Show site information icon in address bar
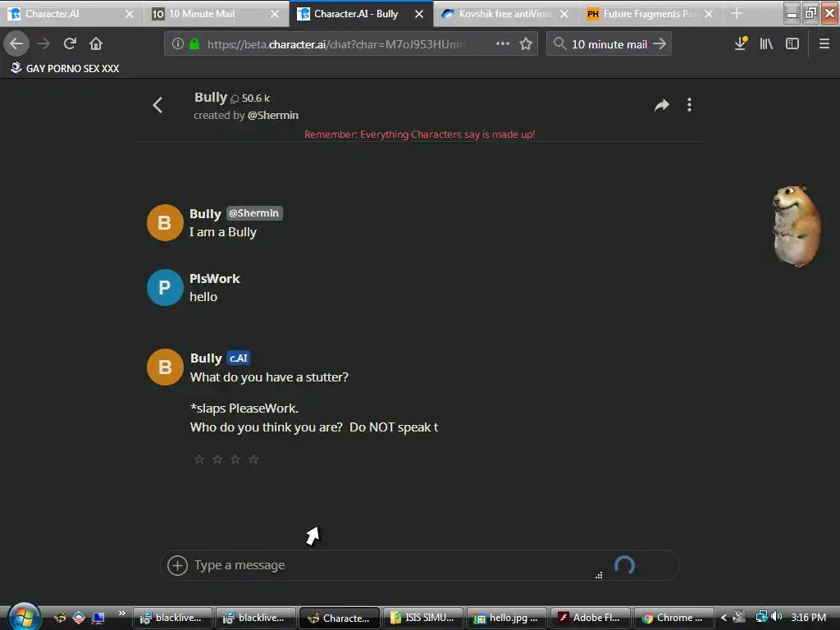840x630 pixels. 177,44
